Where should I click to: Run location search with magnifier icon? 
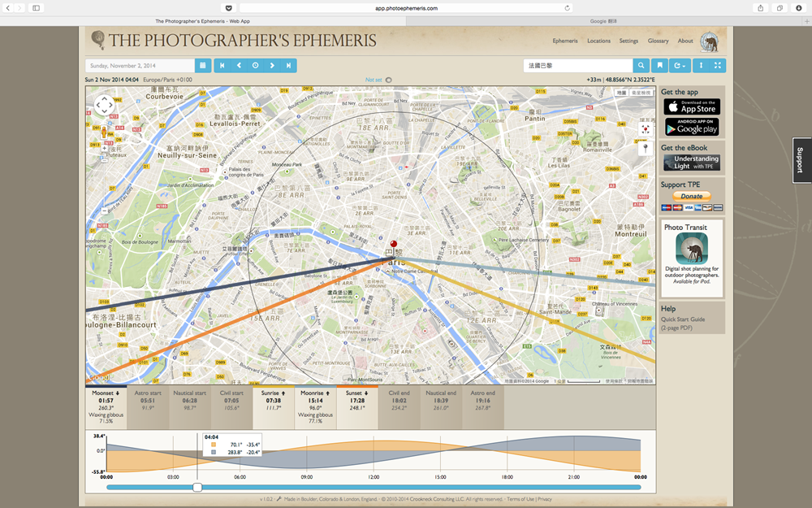[641, 66]
